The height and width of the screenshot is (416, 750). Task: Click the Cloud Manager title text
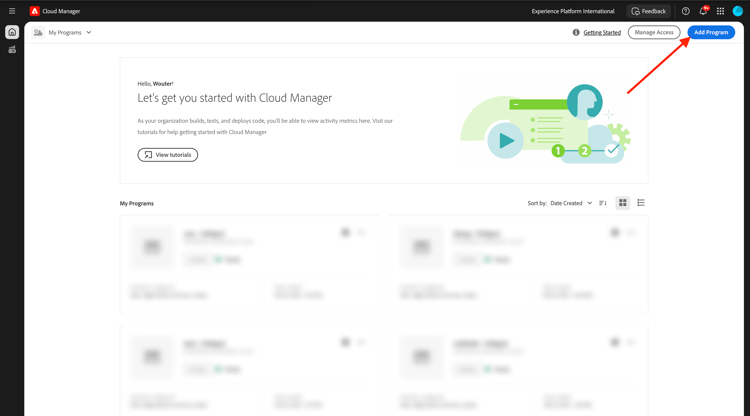pos(61,11)
